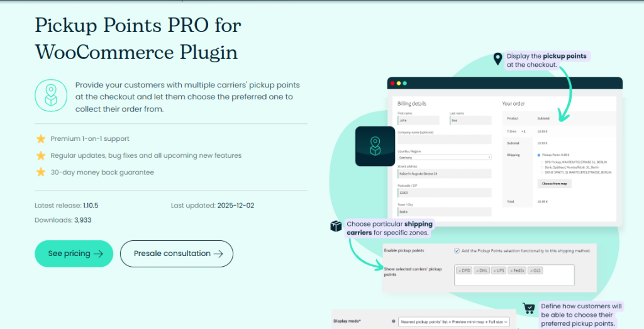Click the circular pickup point icon beside description

click(x=50, y=96)
